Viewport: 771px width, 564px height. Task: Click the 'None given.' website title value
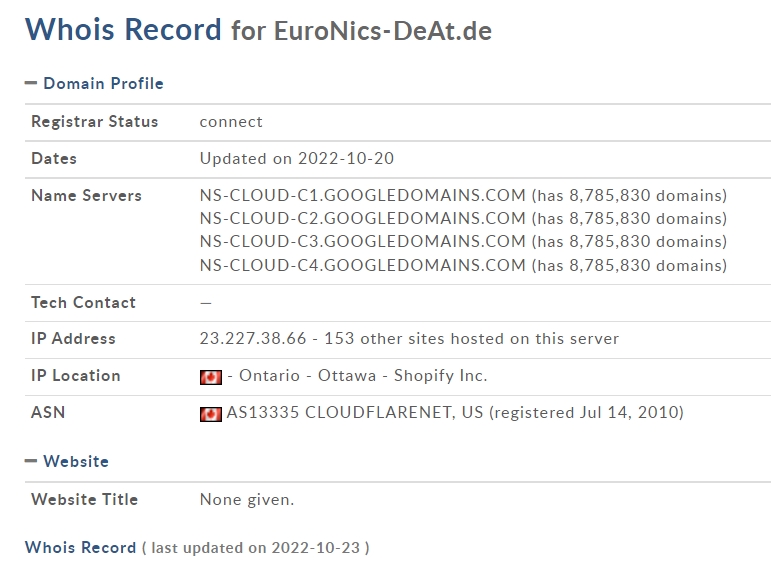[x=247, y=500]
